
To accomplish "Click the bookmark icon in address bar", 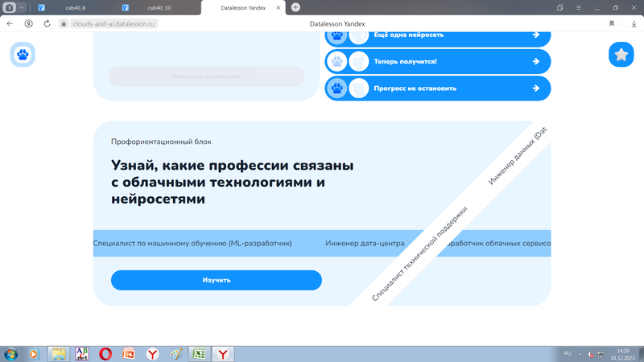I will point(612,24).
